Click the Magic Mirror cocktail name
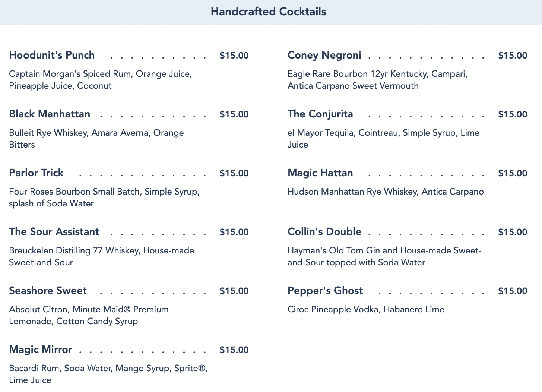 41,350
